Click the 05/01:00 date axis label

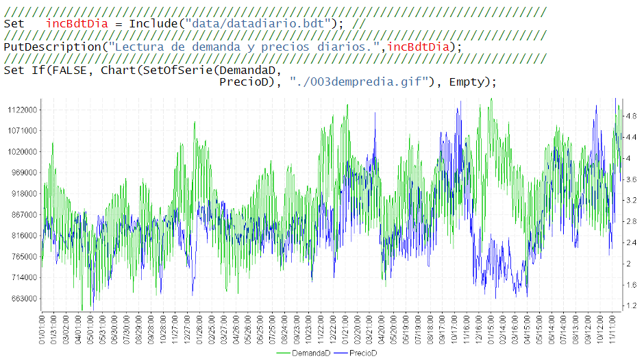pos(90,329)
